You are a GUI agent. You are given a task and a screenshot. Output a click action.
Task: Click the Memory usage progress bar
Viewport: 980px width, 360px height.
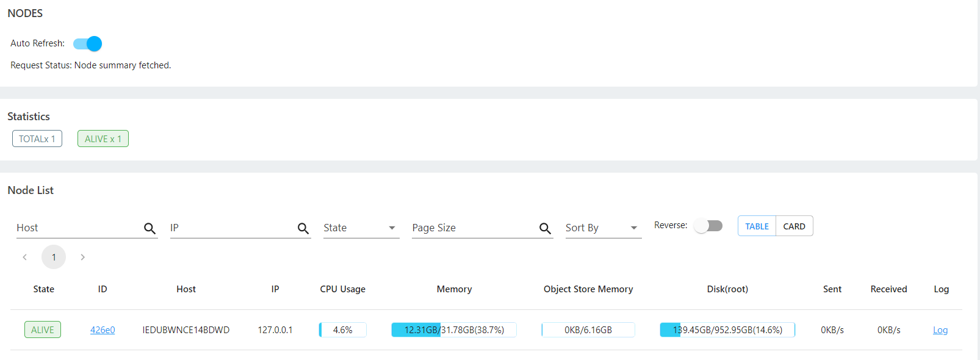(454, 330)
